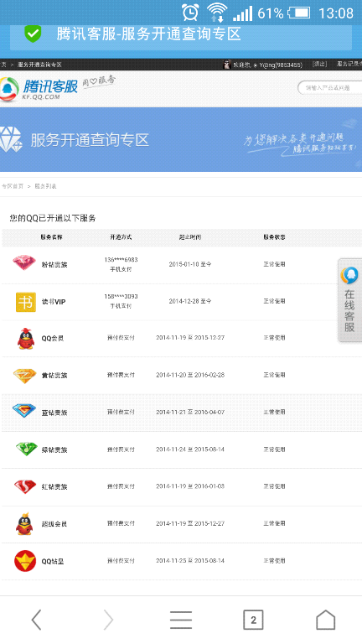Click the user avatar in top bar
The width and height of the screenshot is (362, 644).
[226, 65]
